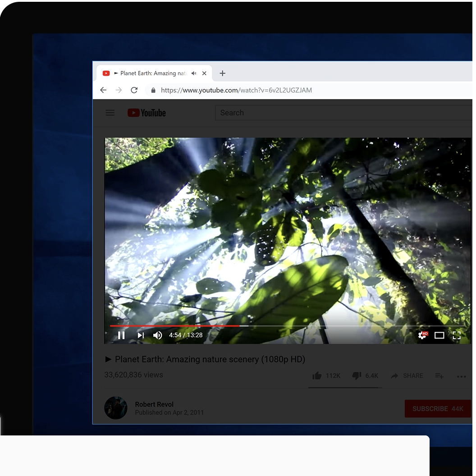This screenshot has height=476, width=476.
Task: Click the 33,620,836 views text
Action: (x=133, y=375)
